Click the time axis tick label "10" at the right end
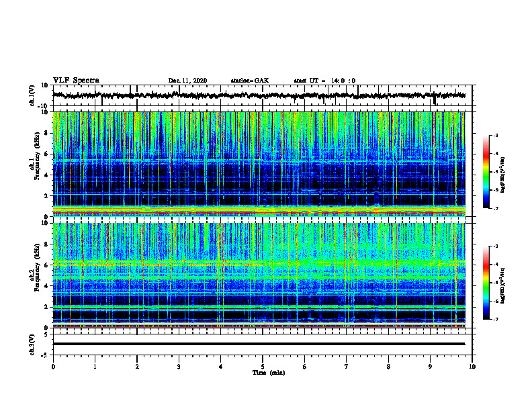The height and width of the screenshot is (411, 532). pyautogui.click(x=472, y=367)
